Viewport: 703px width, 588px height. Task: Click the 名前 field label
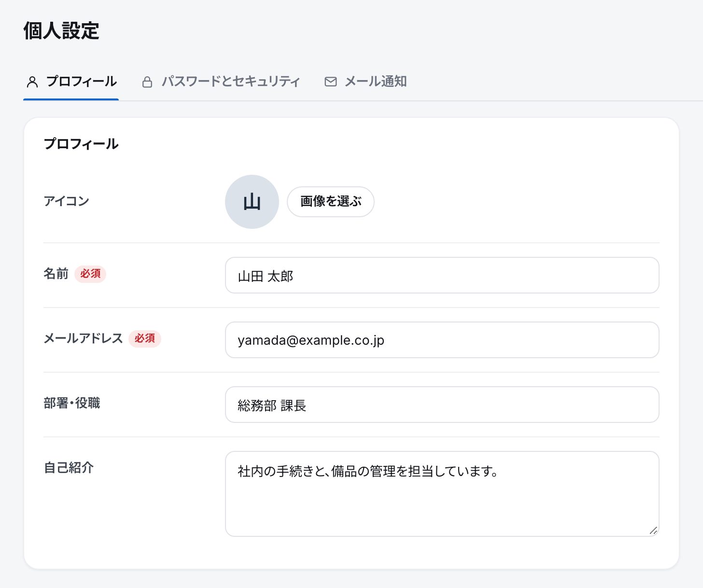coord(56,274)
